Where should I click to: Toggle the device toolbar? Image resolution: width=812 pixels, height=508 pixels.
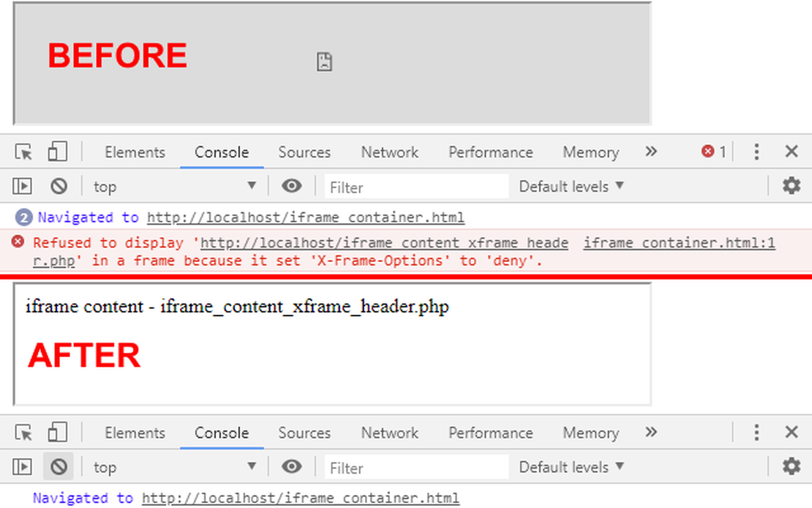57,152
